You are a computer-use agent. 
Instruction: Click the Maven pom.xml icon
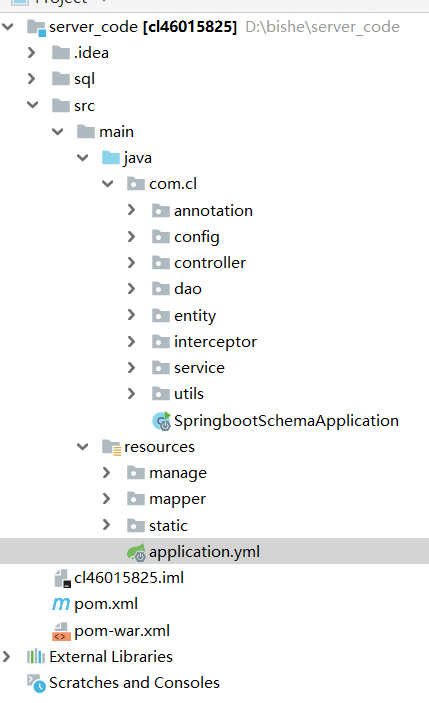click(x=61, y=604)
